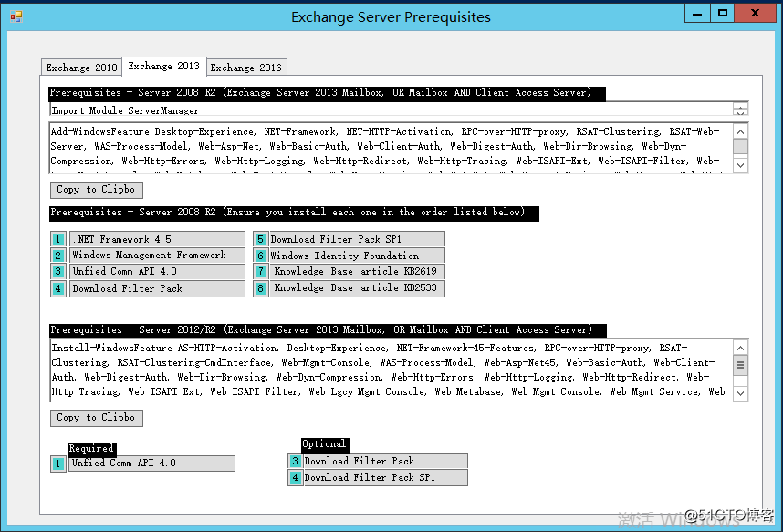Screen dimensions: 783x532
Task: Close the Exchange Server Prerequisites window
Action: 755,14
